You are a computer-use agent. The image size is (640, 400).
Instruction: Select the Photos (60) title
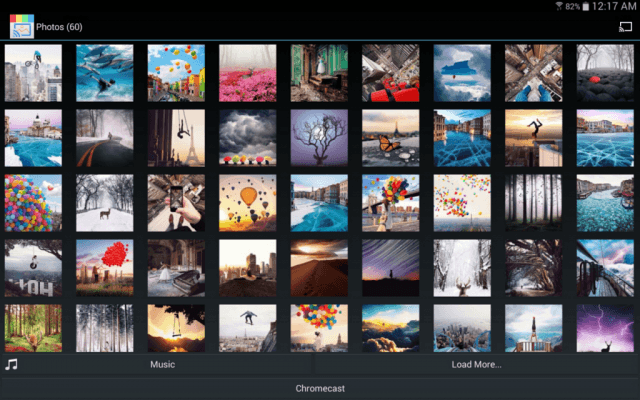pyautogui.click(x=60, y=27)
